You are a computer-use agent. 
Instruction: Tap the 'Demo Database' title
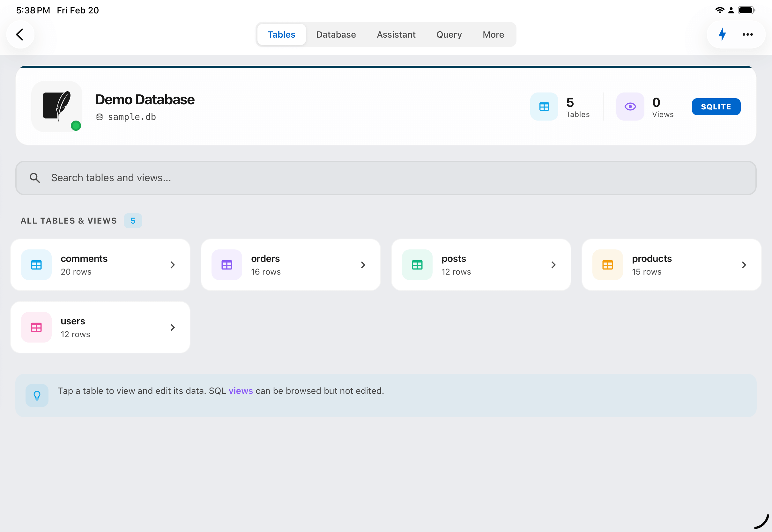click(x=145, y=100)
